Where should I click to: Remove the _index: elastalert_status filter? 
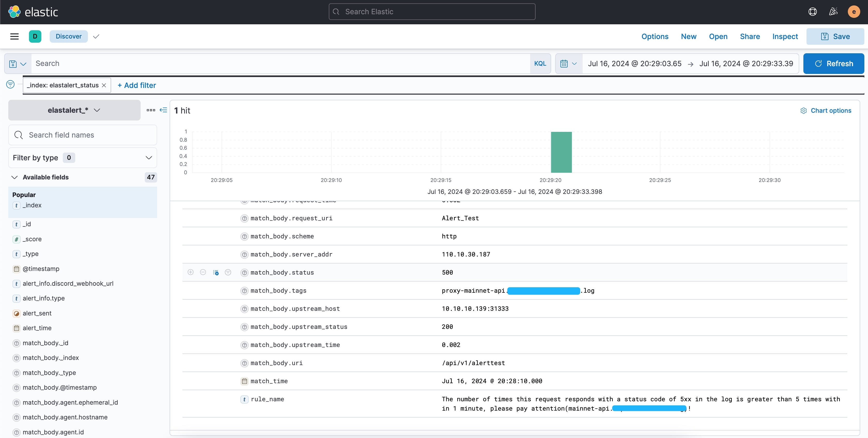click(104, 85)
